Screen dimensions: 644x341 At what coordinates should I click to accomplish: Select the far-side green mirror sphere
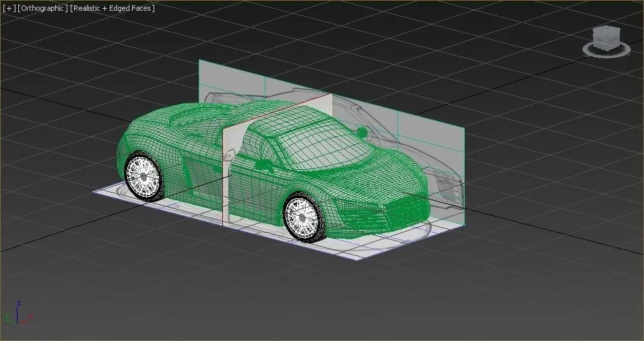click(362, 132)
